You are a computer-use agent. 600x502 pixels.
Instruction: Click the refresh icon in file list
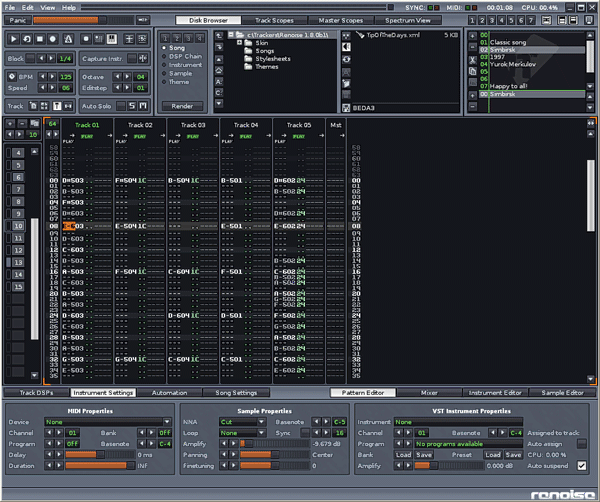click(346, 59)
